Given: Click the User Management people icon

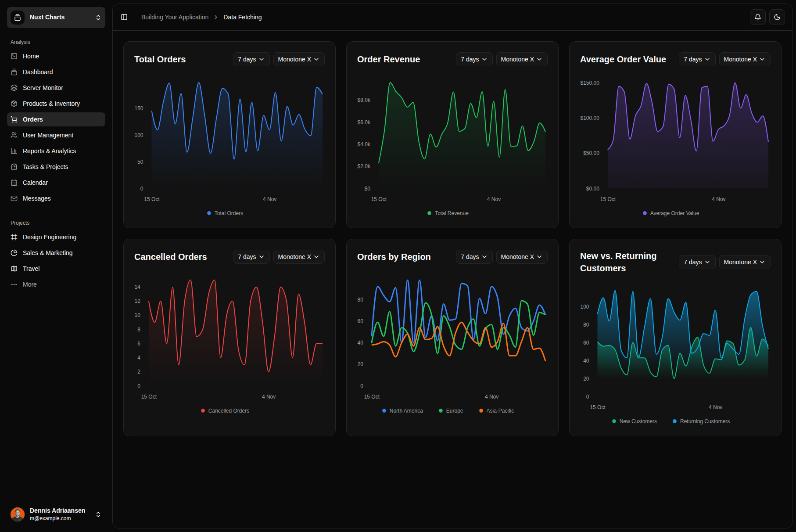Looking at the screenshot, I should [x=14, y=135].
